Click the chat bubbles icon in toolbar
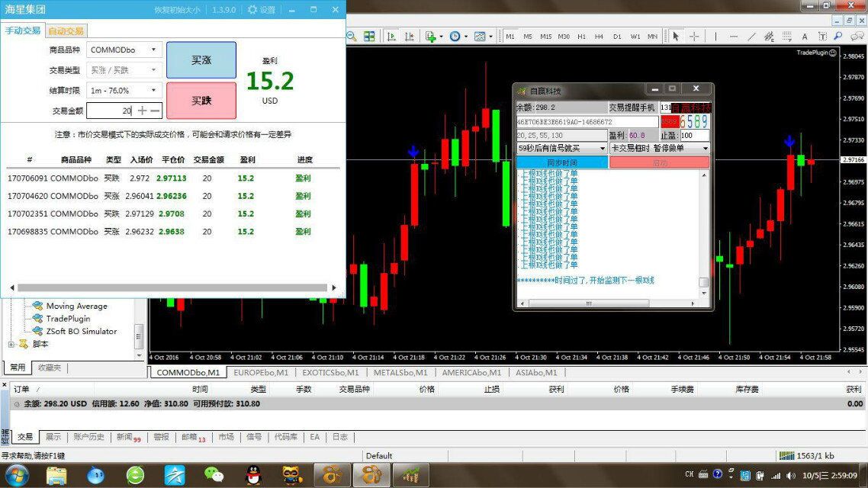The height and width of the screenshot is (488, 868). [857, 37]
